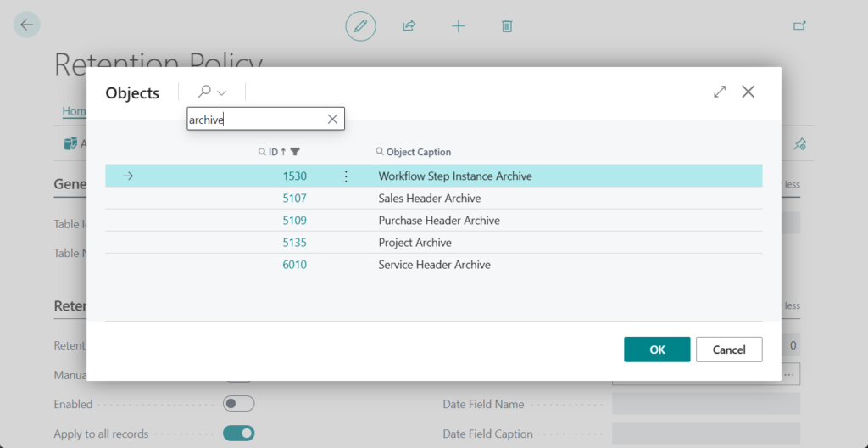Screen dimensions: 868x448
Task: Click the pencil edit icon
Action: [360, 25]
